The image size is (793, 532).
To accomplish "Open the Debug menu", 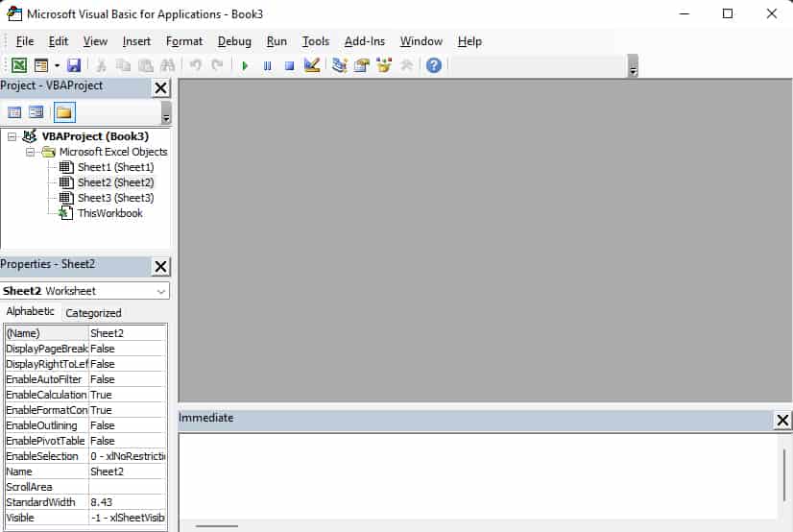I will click(x=234, y=41).
